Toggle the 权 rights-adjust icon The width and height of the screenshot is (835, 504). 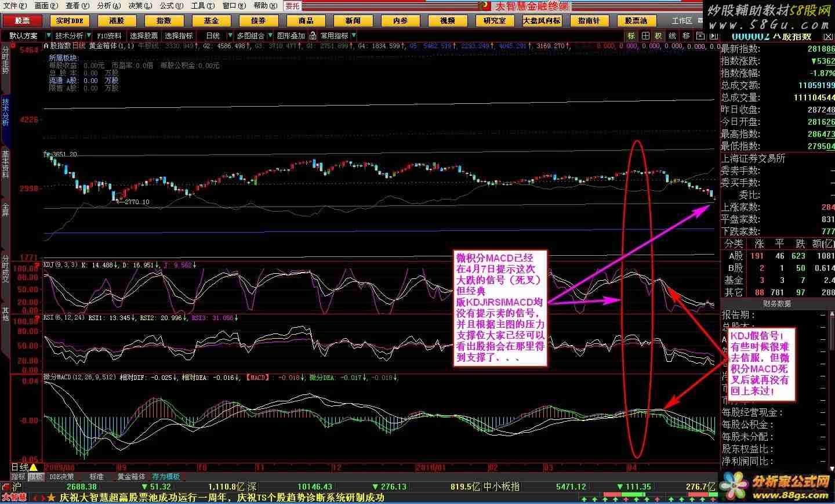coord(658,35)
